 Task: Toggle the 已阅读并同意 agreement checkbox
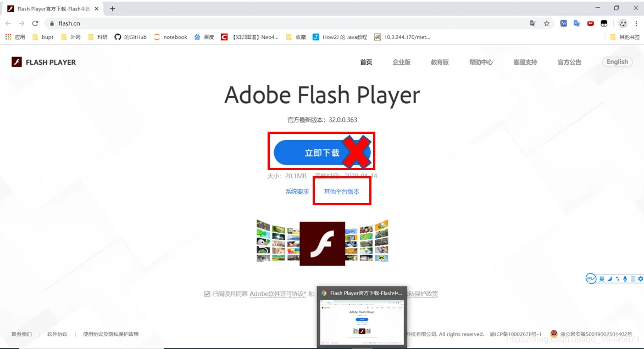coord(207,294)
